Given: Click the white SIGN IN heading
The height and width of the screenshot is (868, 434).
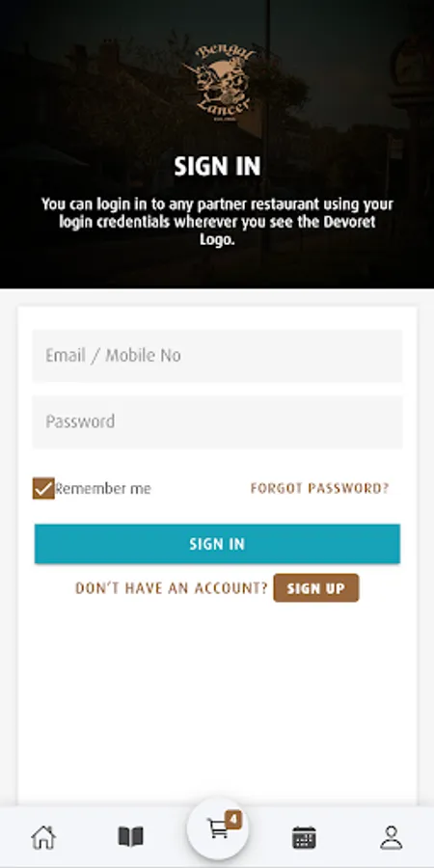Looking at the screenshot, I should coord(217,166).
